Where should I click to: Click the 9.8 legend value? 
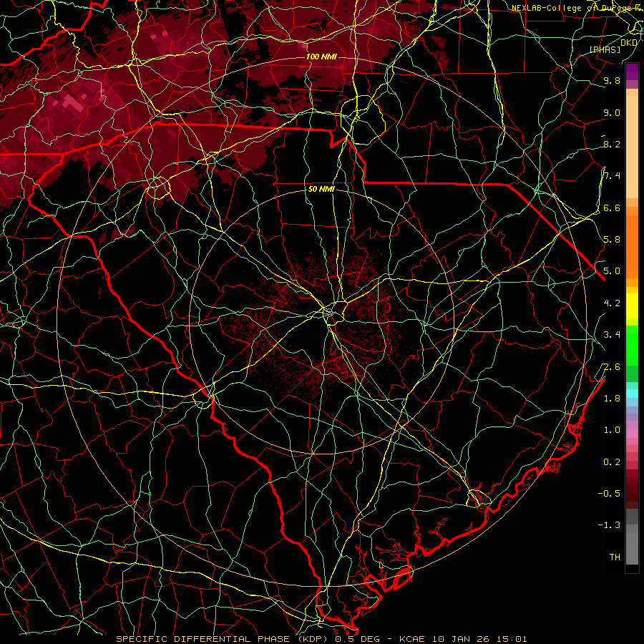pyautogui.click(x=612, y=80)
